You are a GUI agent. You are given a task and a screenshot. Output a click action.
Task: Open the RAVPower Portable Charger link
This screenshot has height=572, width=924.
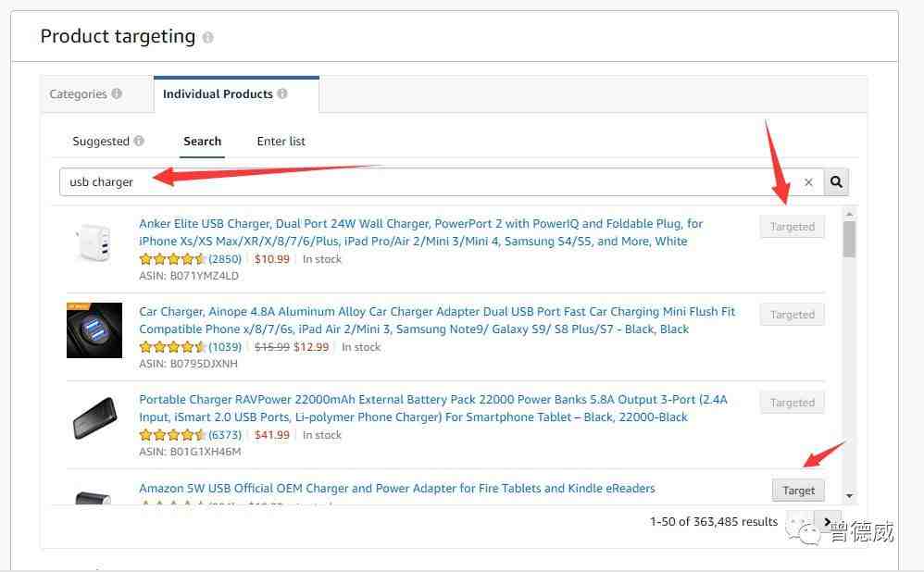pos(433,407)
